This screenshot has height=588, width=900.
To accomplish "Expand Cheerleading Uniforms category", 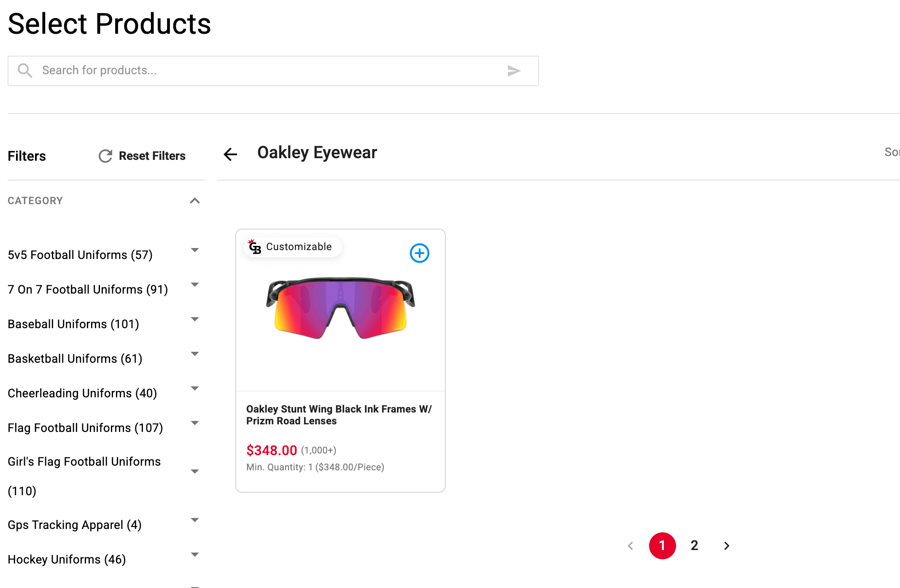I will tap(194, 388).
